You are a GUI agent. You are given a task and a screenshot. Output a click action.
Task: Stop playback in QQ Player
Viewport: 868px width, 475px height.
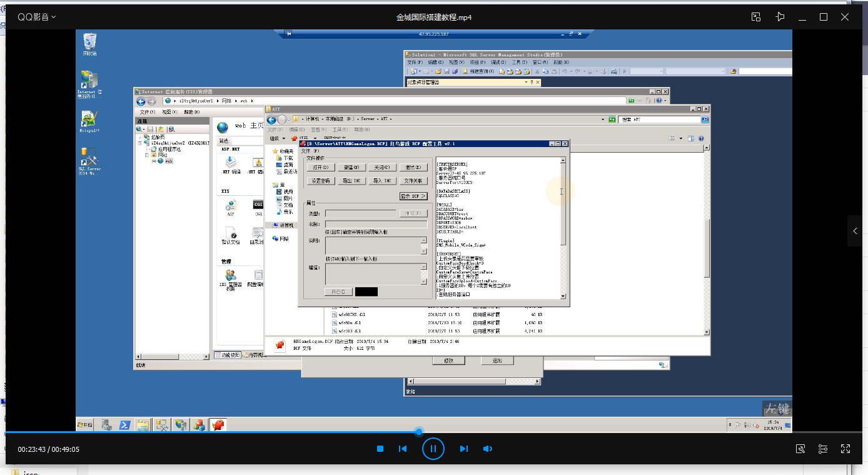(380, 449)
